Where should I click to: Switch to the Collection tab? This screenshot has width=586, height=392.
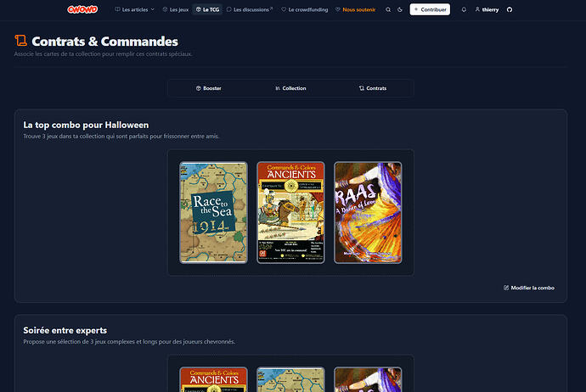click(290, 88)
